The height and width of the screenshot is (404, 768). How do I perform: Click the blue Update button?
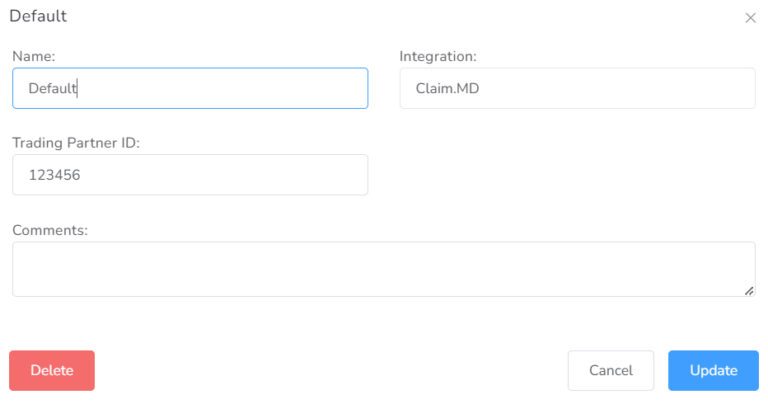coord(713,370)
